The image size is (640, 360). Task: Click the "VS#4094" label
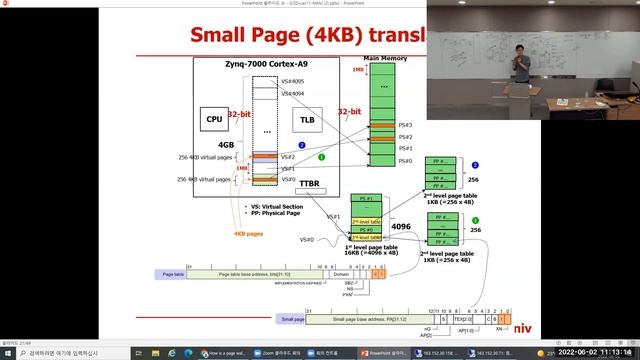point(292,94)
